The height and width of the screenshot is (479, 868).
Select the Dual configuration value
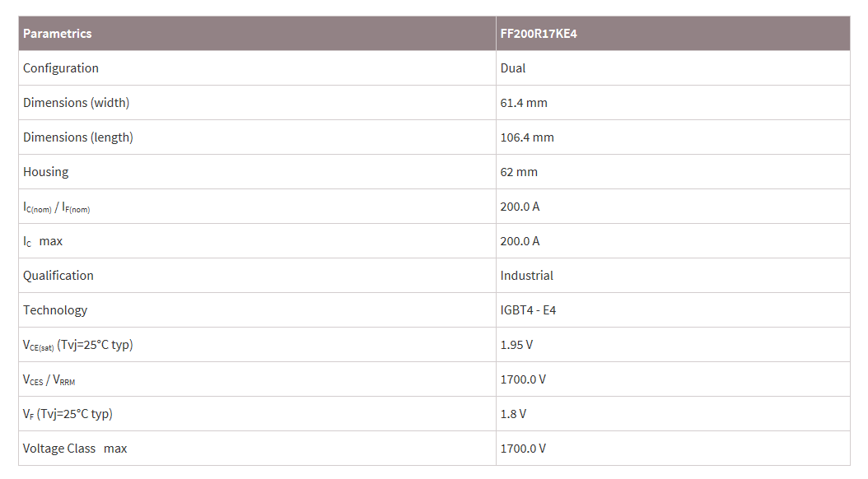point(513,68)
